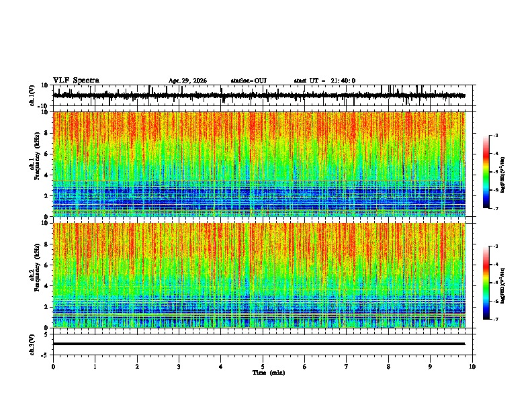Viewport: 532px width, 411px height.
Task: Click the ch.1 upper color scale bar
Action: pos(486,172)
